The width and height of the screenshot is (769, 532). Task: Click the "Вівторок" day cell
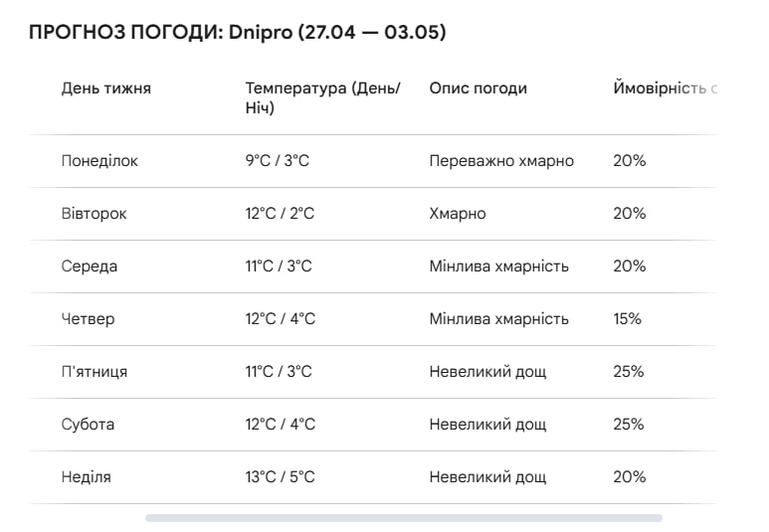click(95, 214)
